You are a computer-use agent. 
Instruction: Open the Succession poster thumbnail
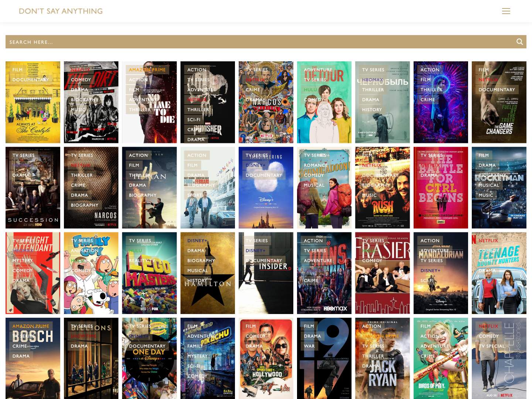[x=33, y=207]
